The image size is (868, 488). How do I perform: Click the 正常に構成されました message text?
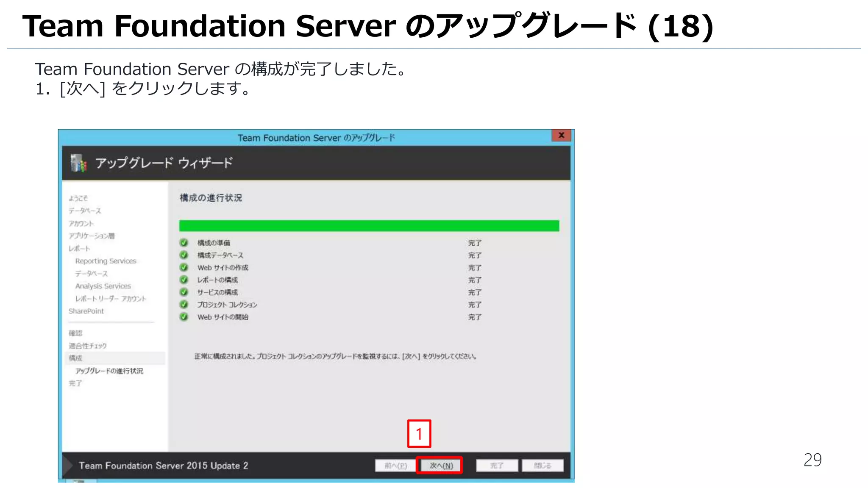(336, 356)
